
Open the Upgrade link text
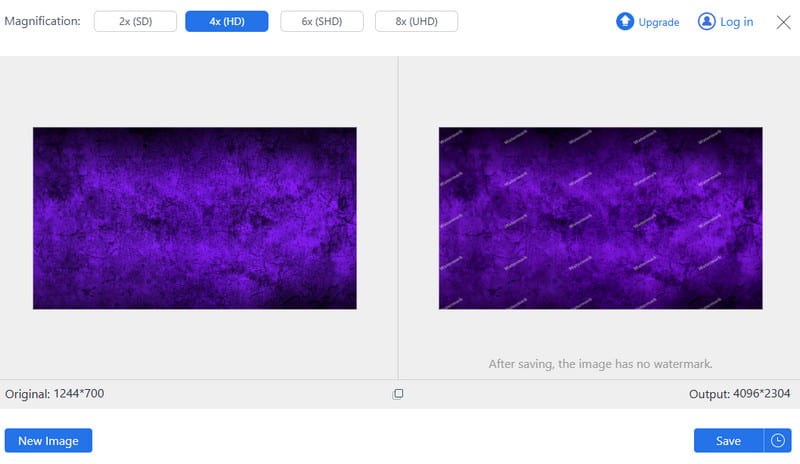(659, 22)
